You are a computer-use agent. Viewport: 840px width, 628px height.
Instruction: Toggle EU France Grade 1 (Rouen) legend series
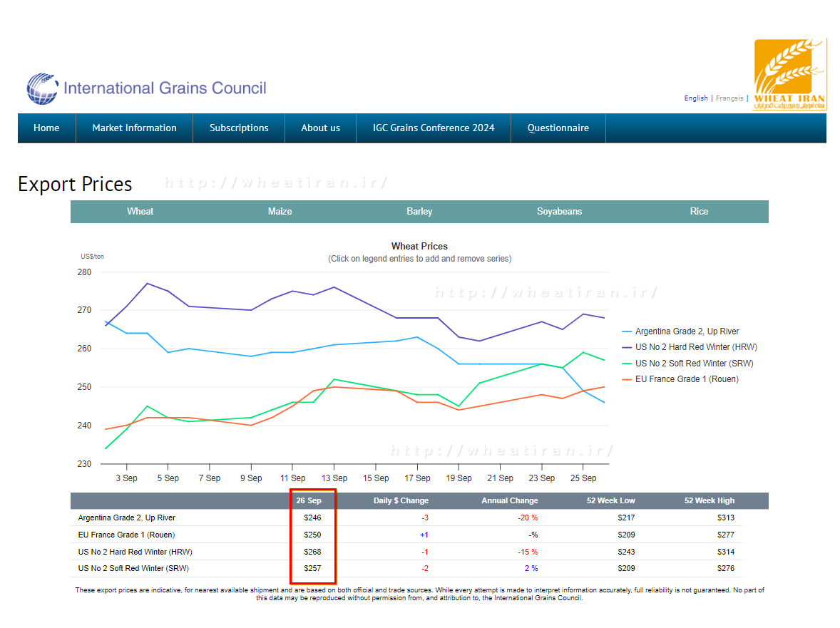[x=680, y=379]
